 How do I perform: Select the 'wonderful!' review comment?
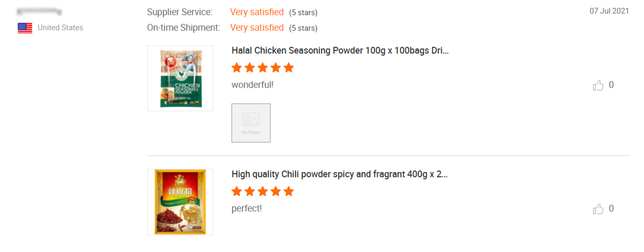[x=252, y=85]
